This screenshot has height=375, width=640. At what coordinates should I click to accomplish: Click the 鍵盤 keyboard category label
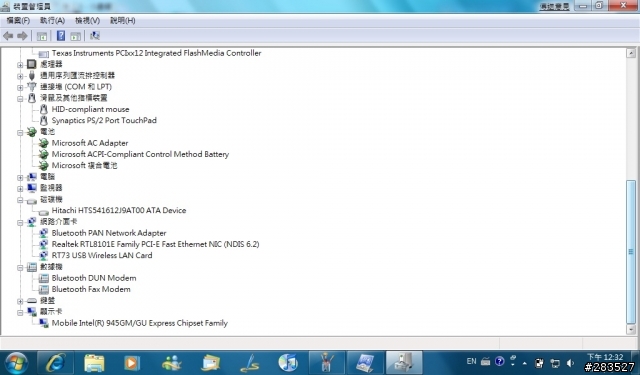[x=47, y=301]
